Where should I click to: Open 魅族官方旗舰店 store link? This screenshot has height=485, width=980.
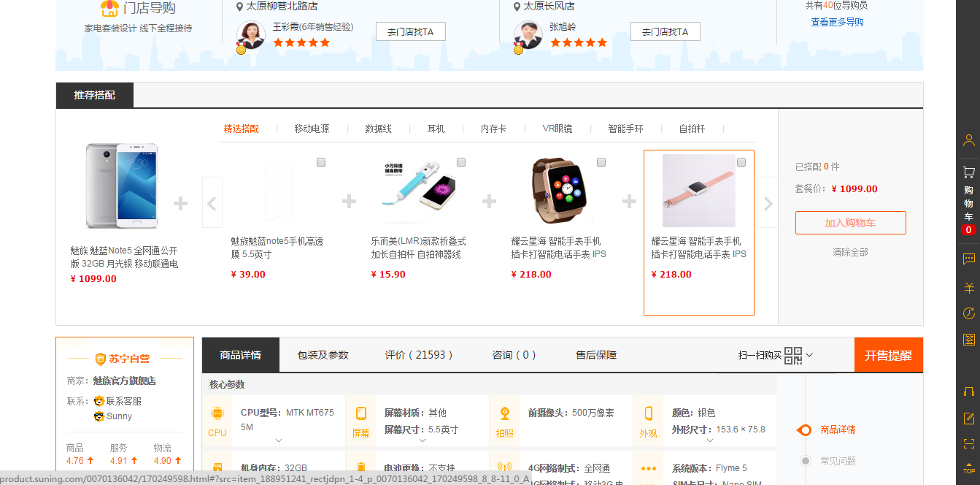click(x=124, y=381)
